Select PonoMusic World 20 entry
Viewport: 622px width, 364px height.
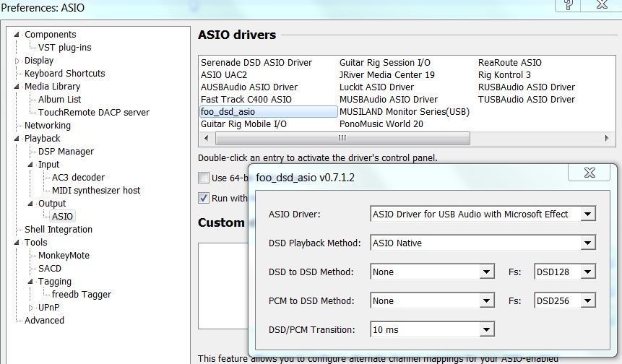pos(381,124)
